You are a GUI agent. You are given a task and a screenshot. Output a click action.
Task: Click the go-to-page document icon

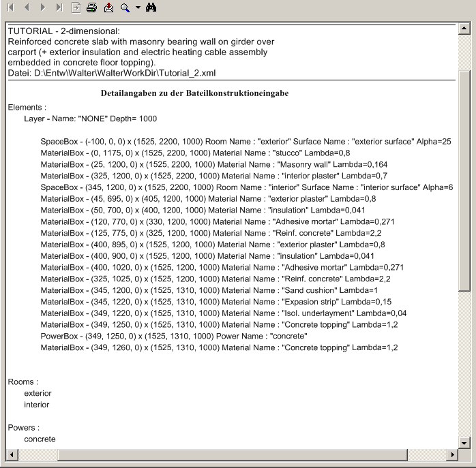(x=76, y=7)
